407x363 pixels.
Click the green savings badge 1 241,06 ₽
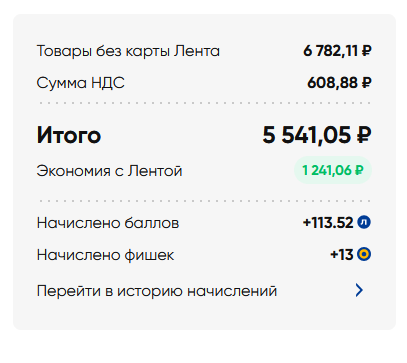click(333, 170)
